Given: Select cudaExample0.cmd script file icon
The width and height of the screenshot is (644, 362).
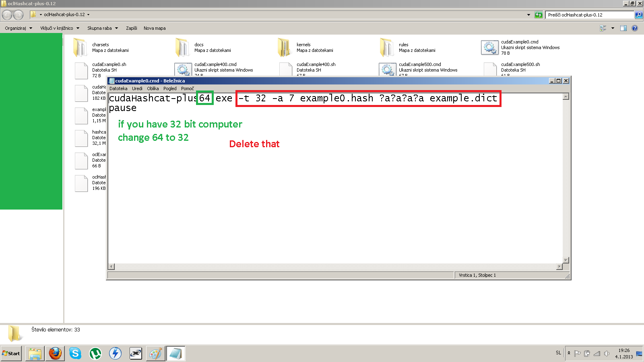Looking at the screenshot, I should [x=490, y=47].
